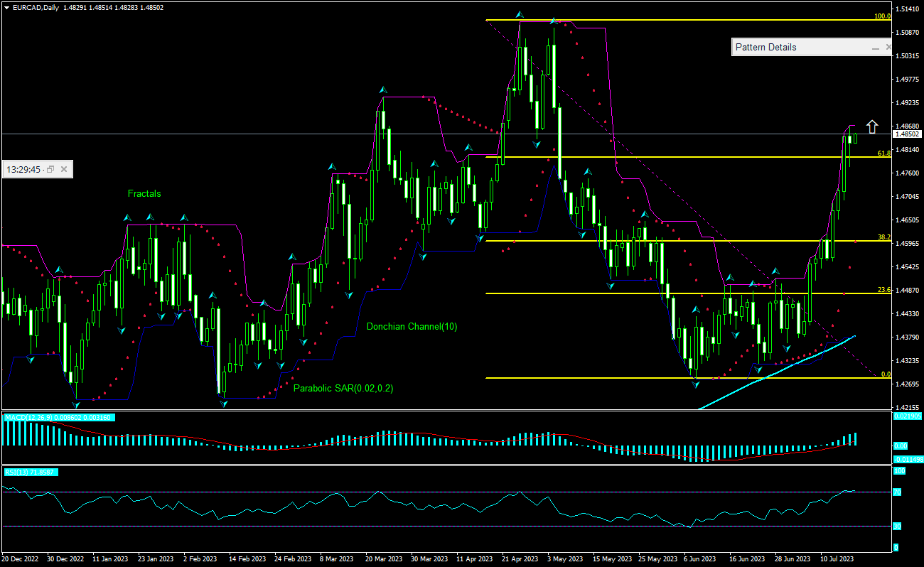Select the 0.0 Fibonacci level label

click(886, 374)
